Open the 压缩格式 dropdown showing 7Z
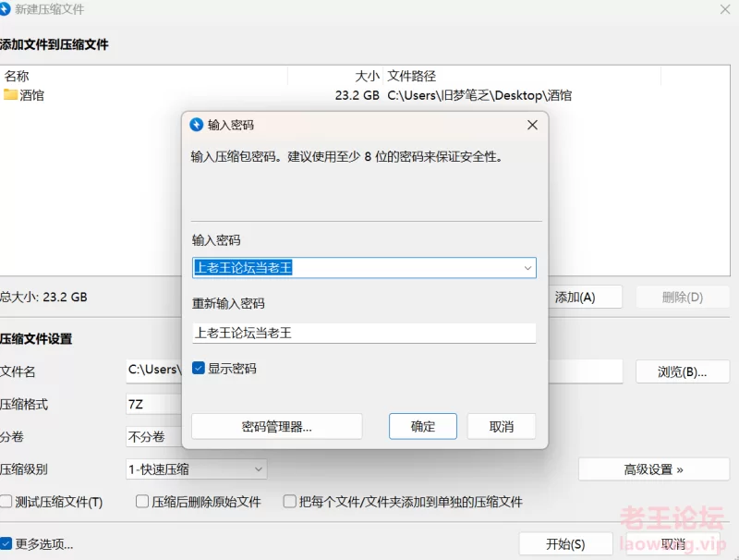Viewport: 739px width, 560px height. tap(154, 404)
